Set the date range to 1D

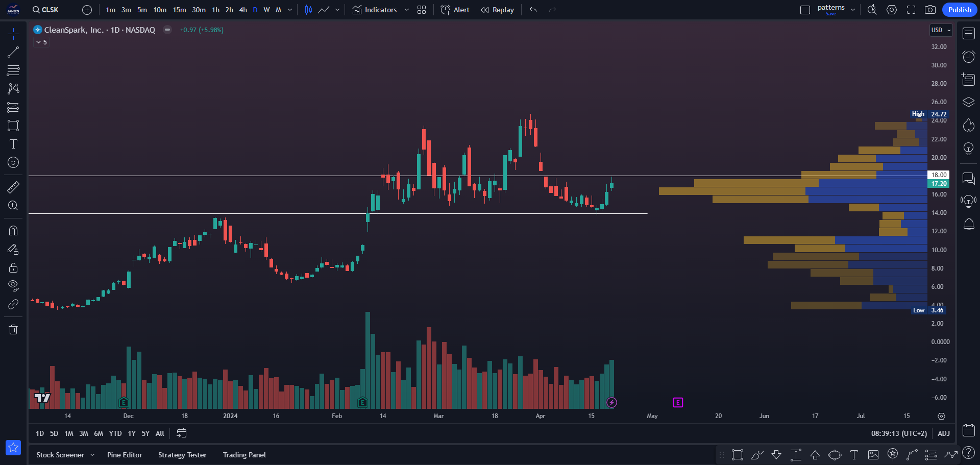(x=40, y=433)
